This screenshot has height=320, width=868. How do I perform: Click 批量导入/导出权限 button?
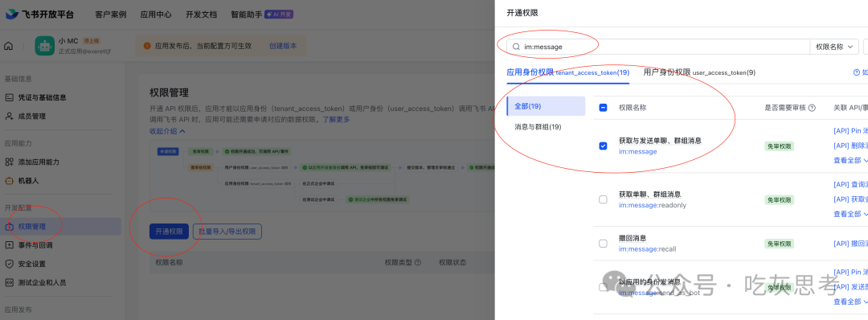227,232
